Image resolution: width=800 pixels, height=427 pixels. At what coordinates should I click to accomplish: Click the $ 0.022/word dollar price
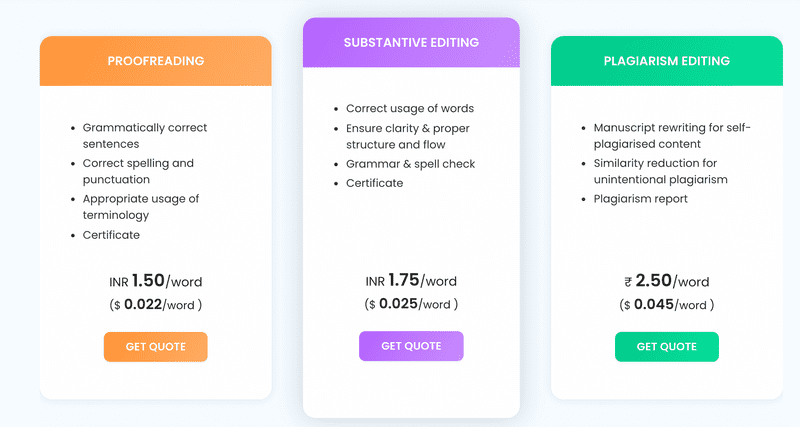click(155, 304)
